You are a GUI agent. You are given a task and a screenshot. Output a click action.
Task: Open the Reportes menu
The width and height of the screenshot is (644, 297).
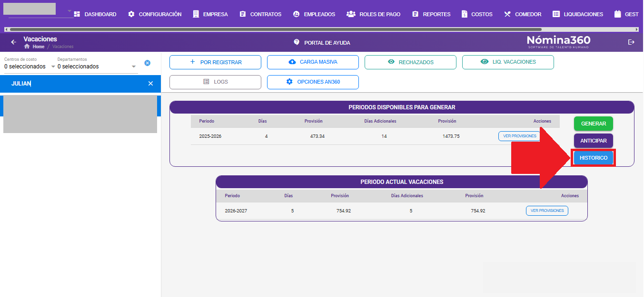(431, 14)
